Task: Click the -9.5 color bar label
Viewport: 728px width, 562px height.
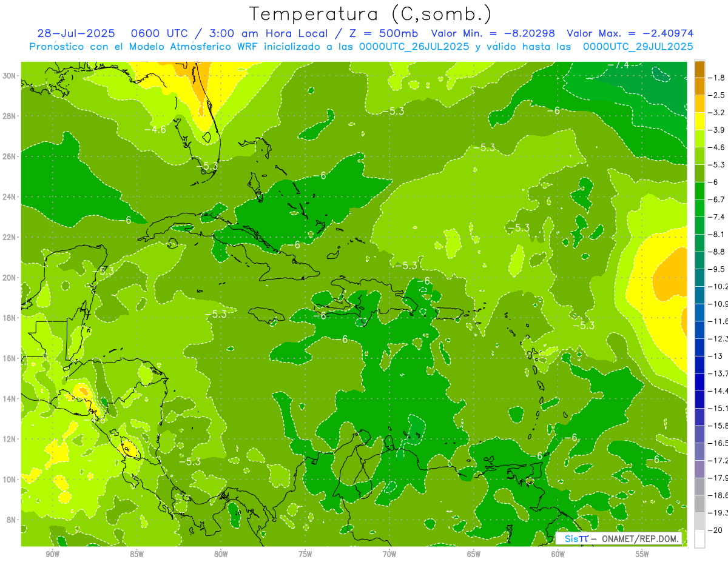Action: (x=717, y=269)
